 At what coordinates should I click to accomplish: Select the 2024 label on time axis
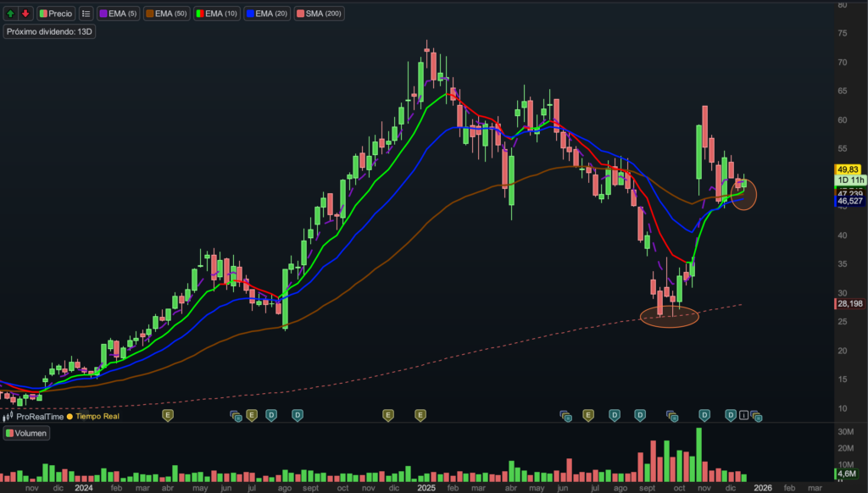(83, 488)
